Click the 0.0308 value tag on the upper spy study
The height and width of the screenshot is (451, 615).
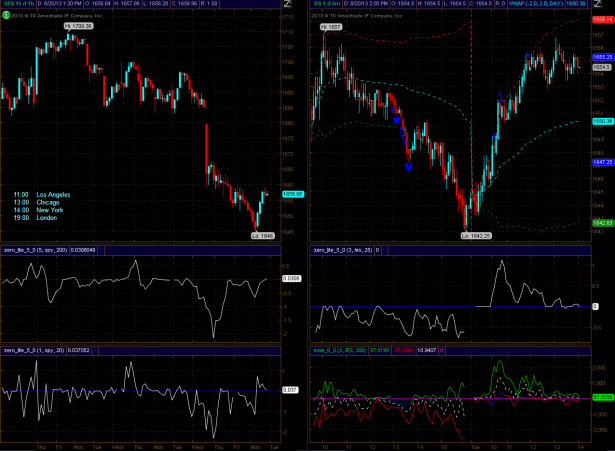tap(291, 278)
